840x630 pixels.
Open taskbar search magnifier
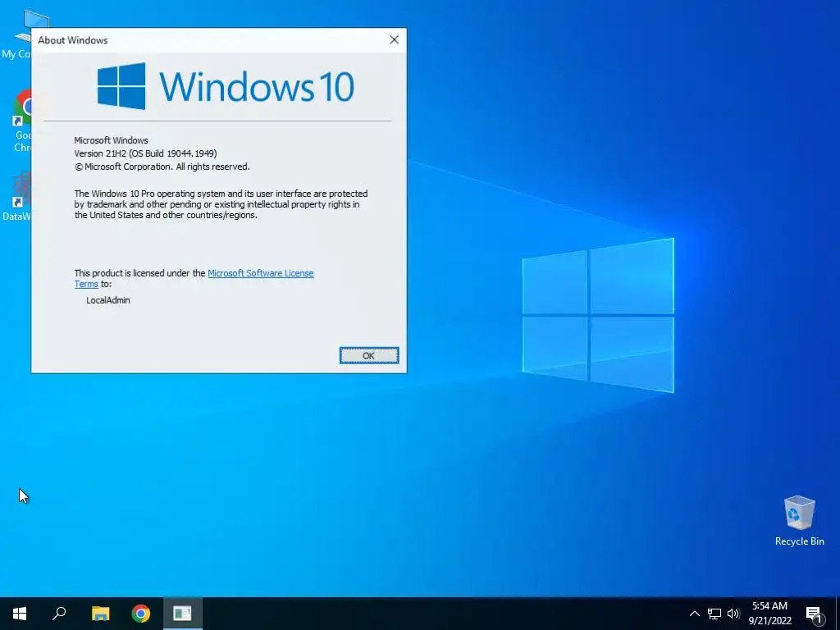point(59,614)
